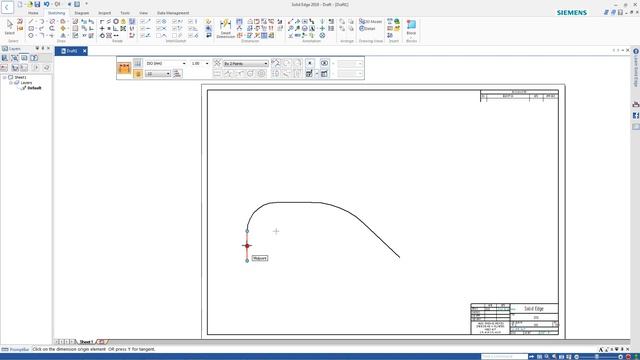640x360 pixels.
Task: Click the horizontal/vertical relationship plus icon in the Relate group
Action: (x=102, y=29)
